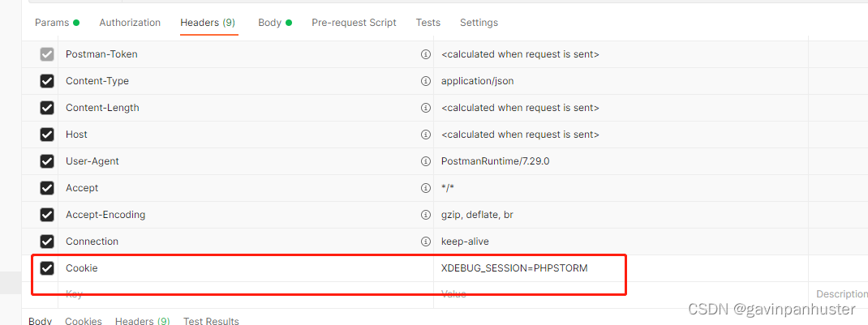
Task: Edit the XDEBUG_SESSION=PHPSTORM cookie value
Action: pyautogui.click(x=514, y=268)
